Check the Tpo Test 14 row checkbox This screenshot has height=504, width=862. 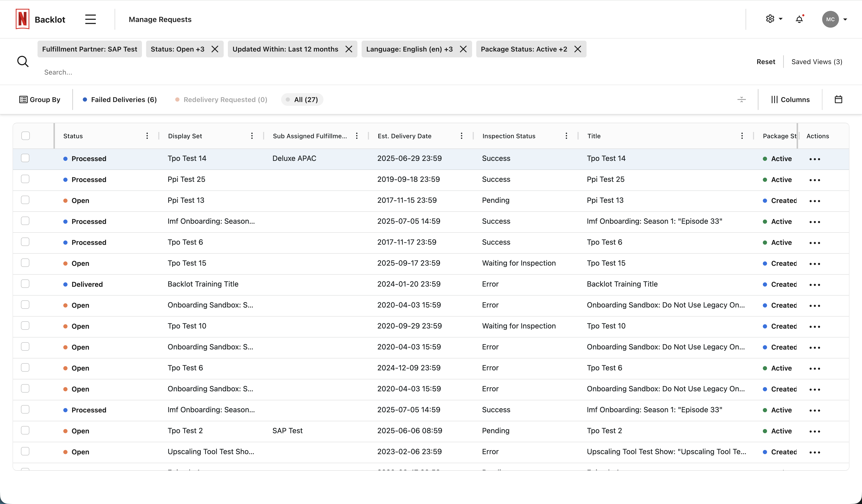point(25,158)
